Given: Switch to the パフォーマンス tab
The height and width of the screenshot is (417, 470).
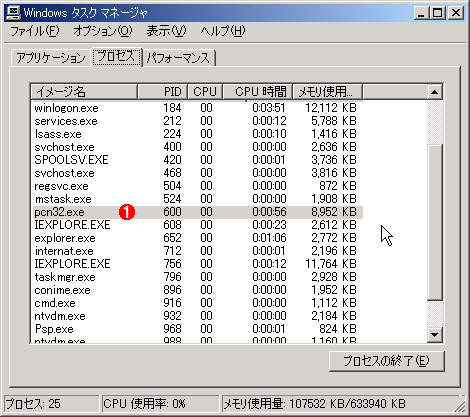Looking at the screenshot, I should [x=178, y=58].
